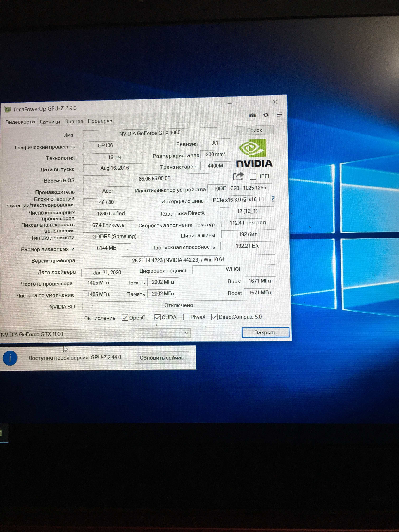The image size is (399, 532).
Task: Click the Закрыть button
Action: pos(265,332)
